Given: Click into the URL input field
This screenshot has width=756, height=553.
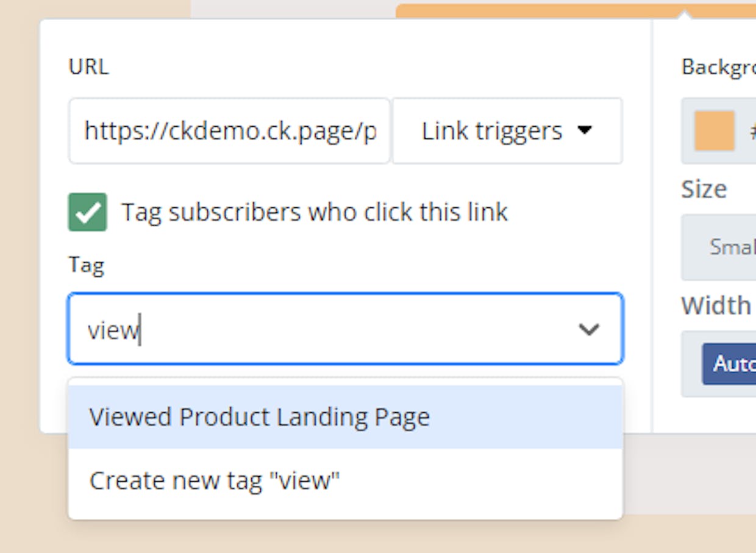Looking at the screenshot, I should [x=229, y=130].
